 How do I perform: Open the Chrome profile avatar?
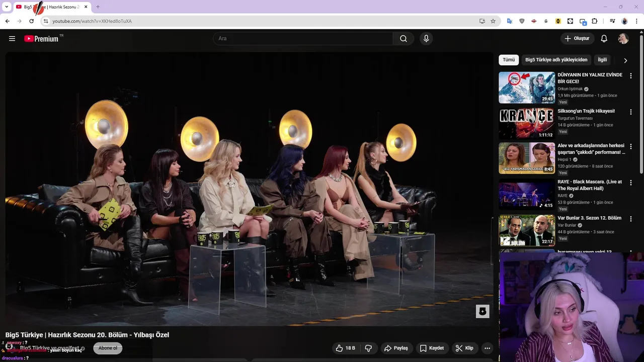pyautogui.click(x=624, y=21)
